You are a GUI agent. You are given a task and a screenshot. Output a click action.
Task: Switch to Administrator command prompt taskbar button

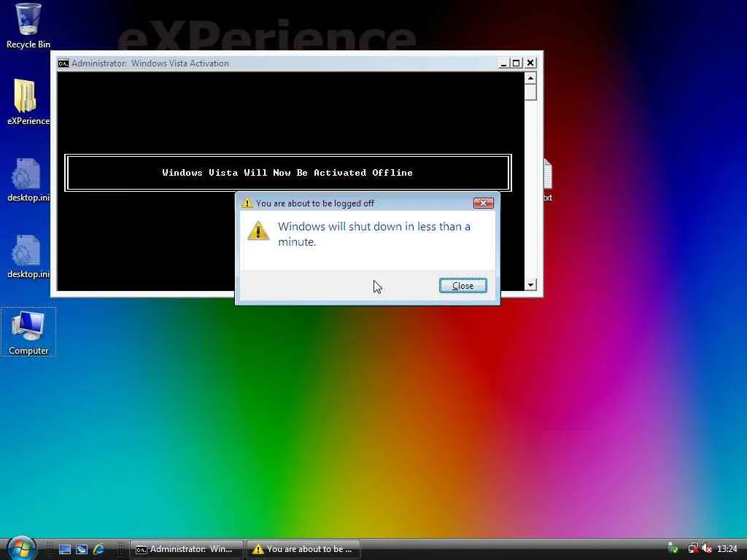pyautogui.click(x=187, y=549)
